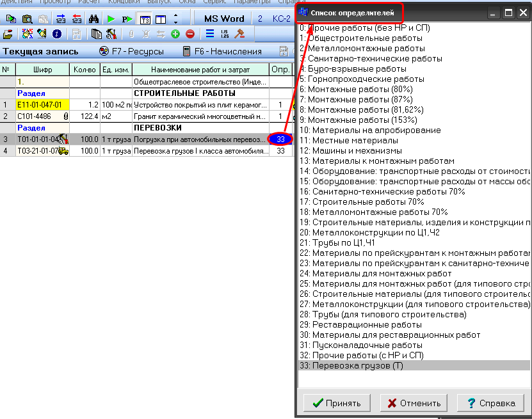Click the KC-2 toolbar button

coord(281,19)
